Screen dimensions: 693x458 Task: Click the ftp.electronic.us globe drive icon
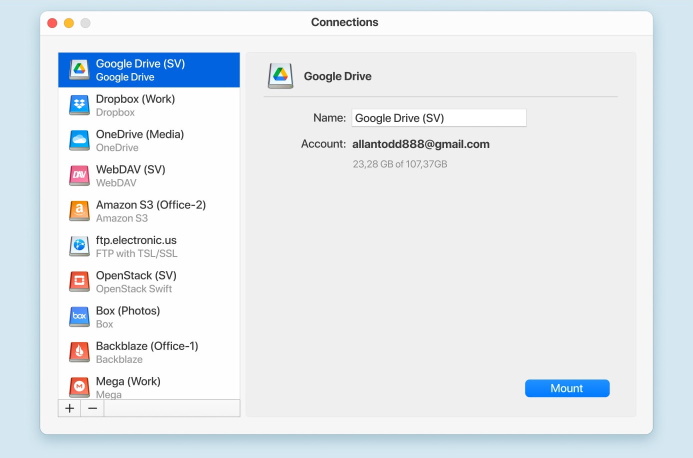79,246
